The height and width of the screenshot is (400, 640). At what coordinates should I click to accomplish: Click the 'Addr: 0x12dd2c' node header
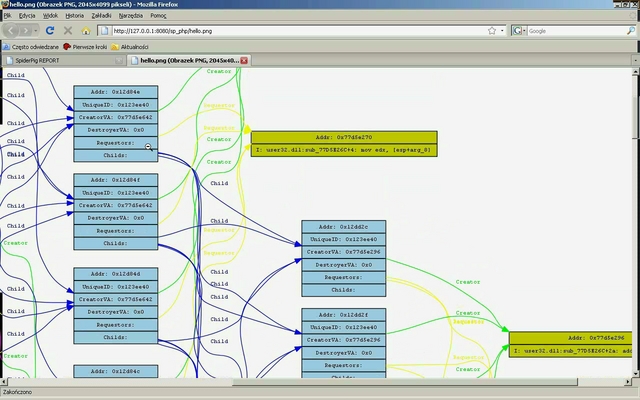pos(344,227)
